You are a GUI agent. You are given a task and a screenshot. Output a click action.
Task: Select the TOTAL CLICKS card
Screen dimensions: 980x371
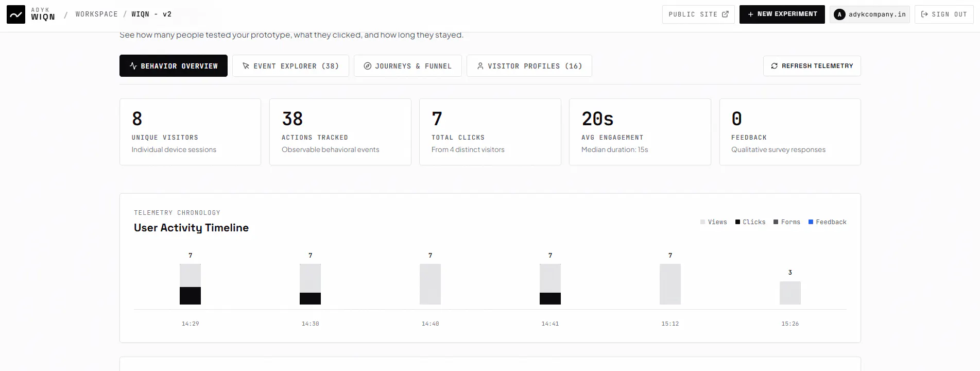tap(490, 132)
